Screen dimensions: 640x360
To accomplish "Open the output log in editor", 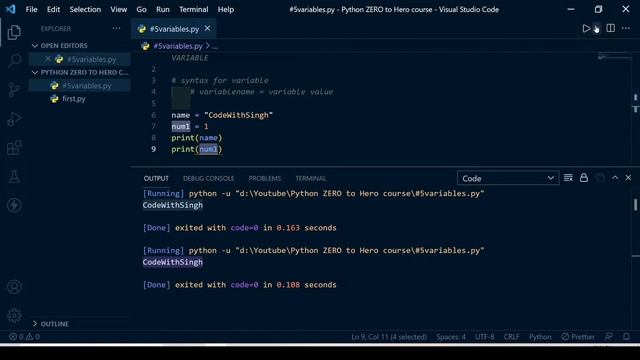I will pyautogui.click(x=600, y=178).
